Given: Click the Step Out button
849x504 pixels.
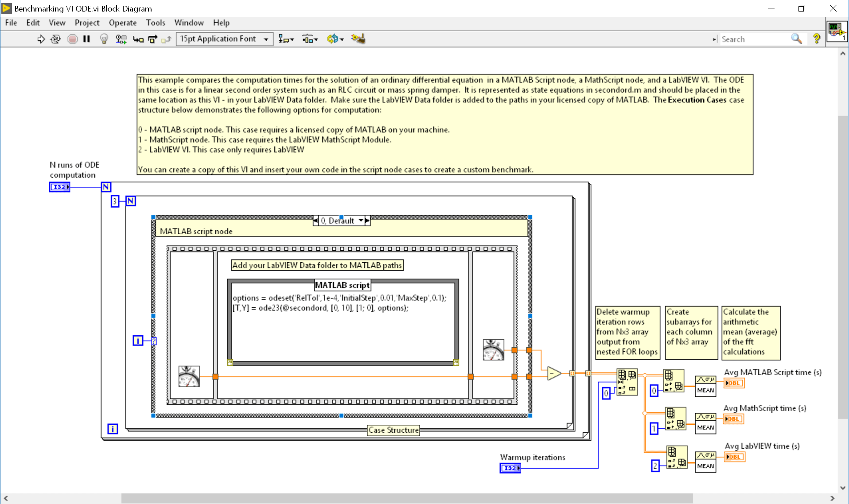Looking at the screenshot, I should (166, 39).
